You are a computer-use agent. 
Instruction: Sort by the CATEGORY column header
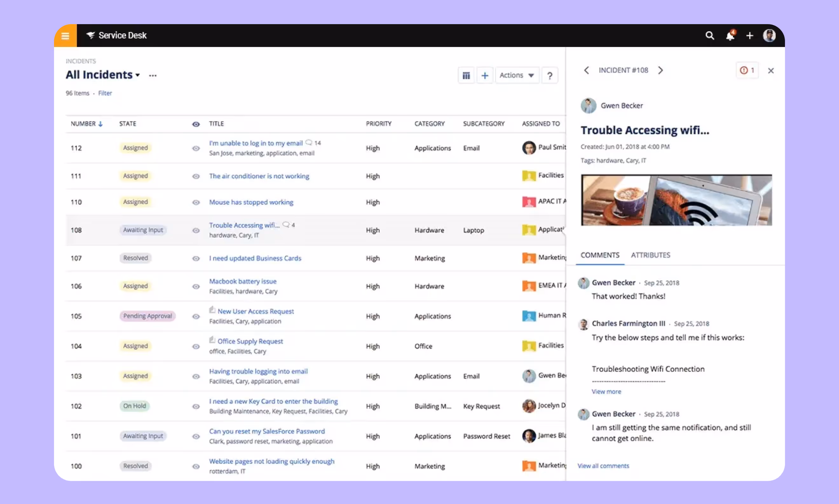[430, 124]
